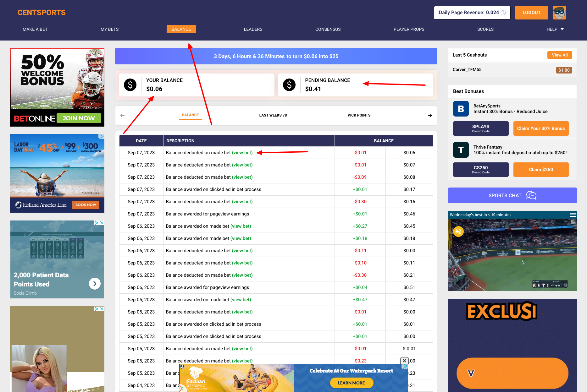
Task: Click View All cashouts button
Action: [560, 55]
